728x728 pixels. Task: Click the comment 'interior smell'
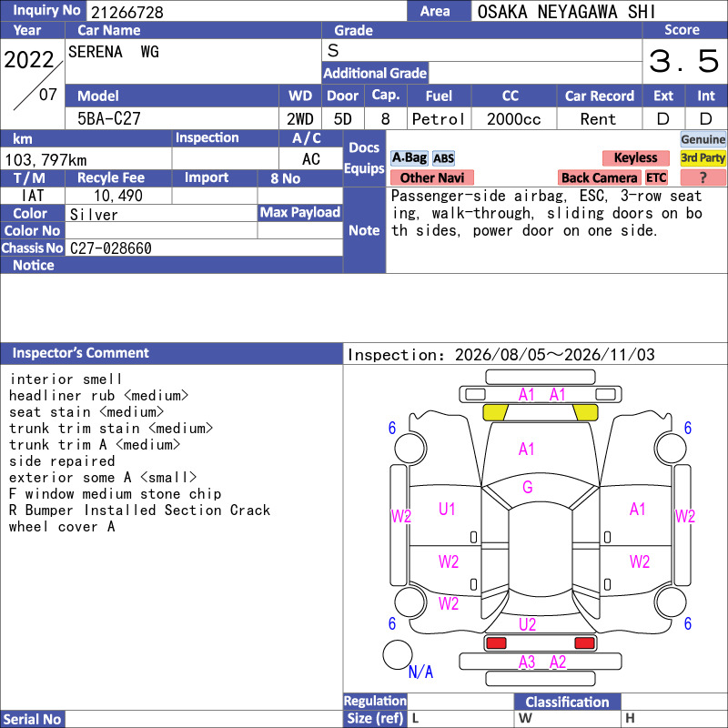pyautogui.click(x=66, y=379)
